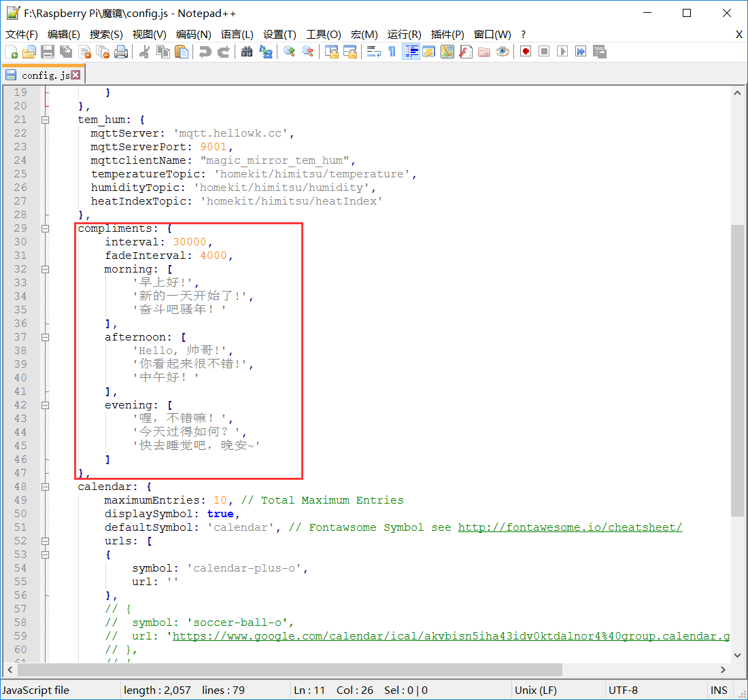Open Find with the binoculars icon
This screenshot has height=700, width=748.
[x=248, y=52]
